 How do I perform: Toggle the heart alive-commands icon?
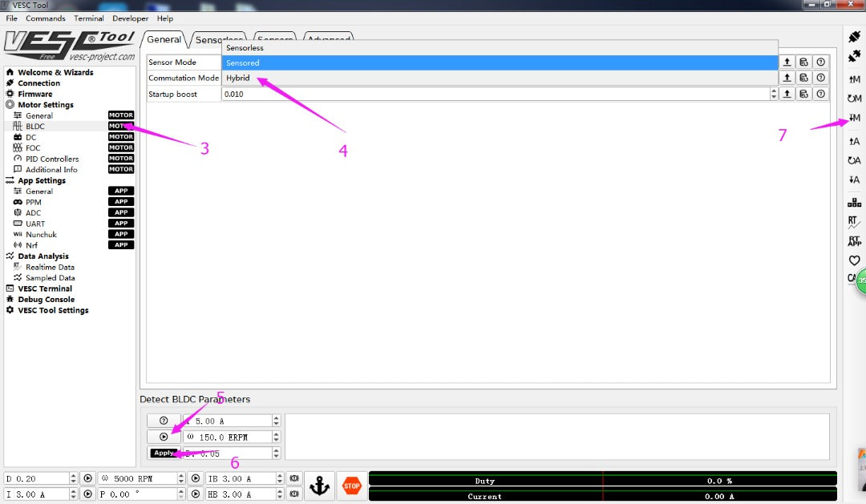tap(855, 260)
